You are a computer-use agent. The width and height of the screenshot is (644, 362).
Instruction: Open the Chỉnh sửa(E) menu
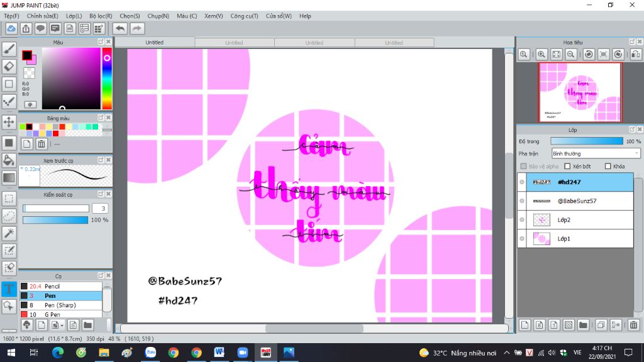42,16
